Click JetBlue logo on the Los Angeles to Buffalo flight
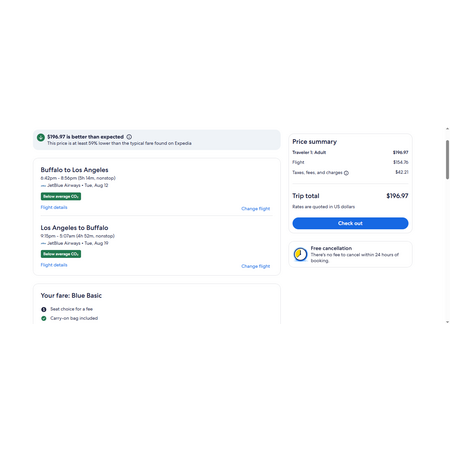Image resolution: width=450 pixels, height=450 pixels. (43, 243)
